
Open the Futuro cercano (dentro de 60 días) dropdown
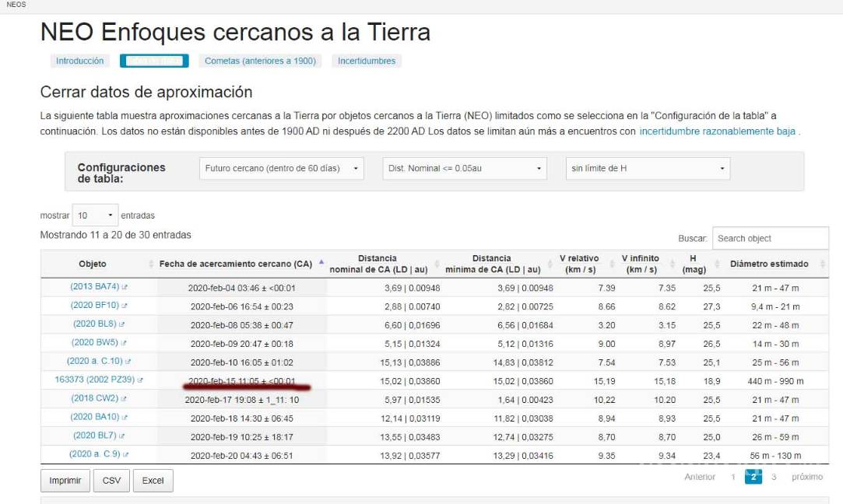coord(281,168)
